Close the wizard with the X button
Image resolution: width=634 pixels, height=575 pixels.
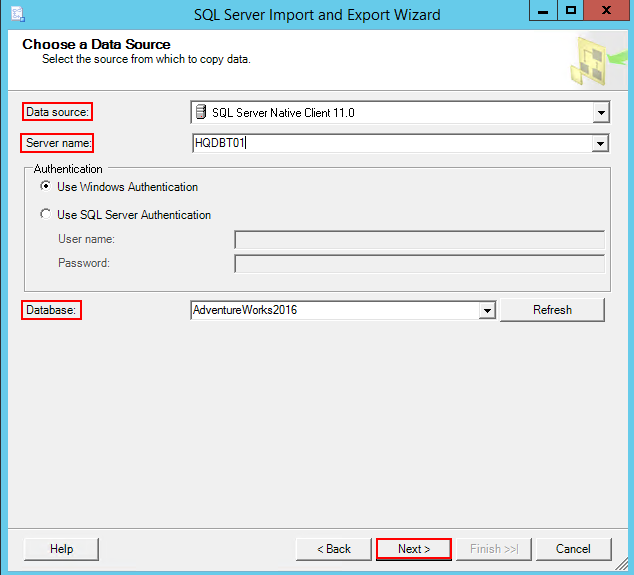click(x=606, y=10)
